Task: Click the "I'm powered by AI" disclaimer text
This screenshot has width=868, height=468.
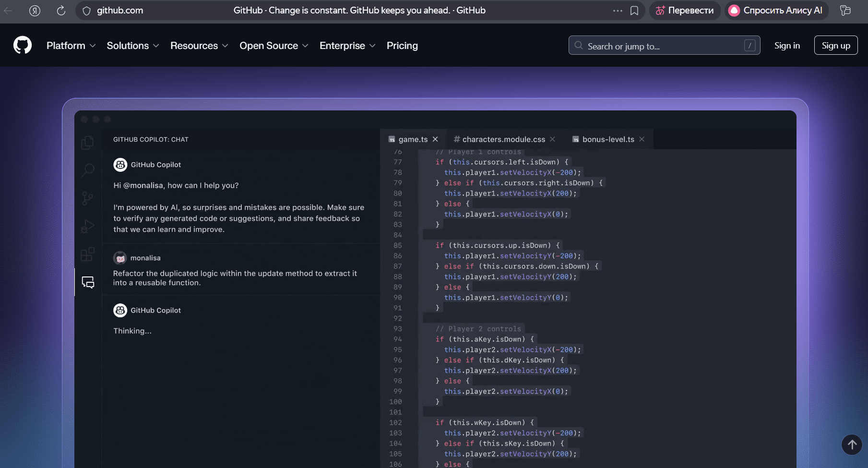Action: tap(239, 218)
